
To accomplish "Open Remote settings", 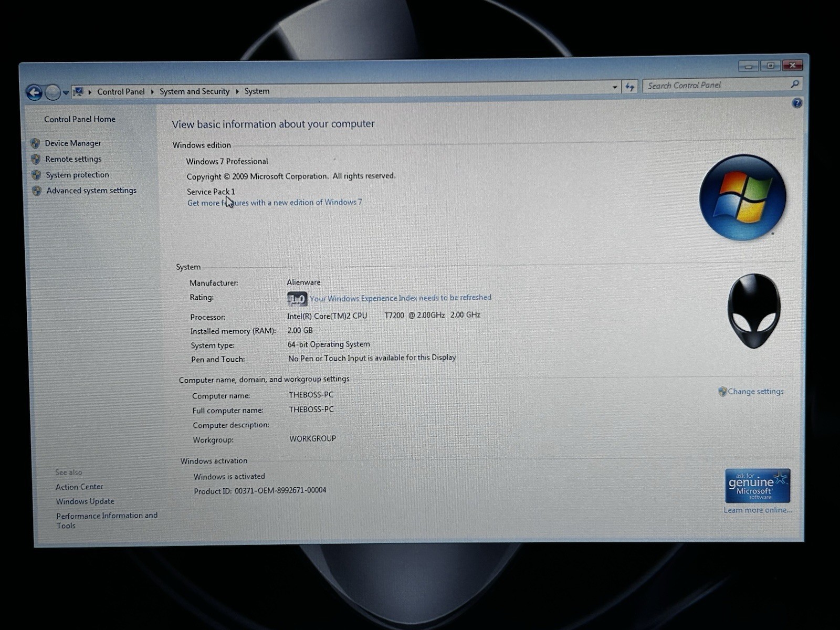I will pos(73,159).
